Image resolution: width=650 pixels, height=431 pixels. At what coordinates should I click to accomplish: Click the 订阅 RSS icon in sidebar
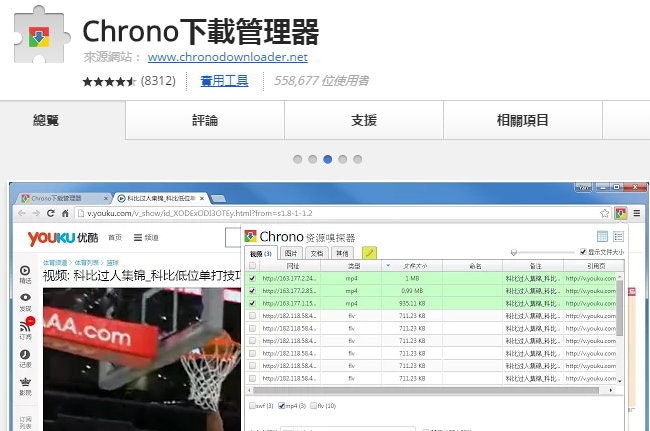pos(26,329)
